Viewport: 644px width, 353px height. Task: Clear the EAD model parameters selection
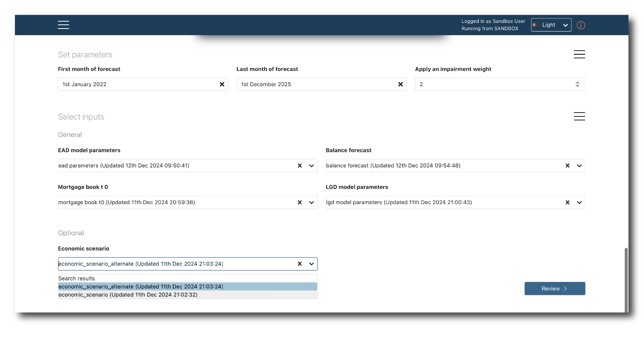click(299, 166)
